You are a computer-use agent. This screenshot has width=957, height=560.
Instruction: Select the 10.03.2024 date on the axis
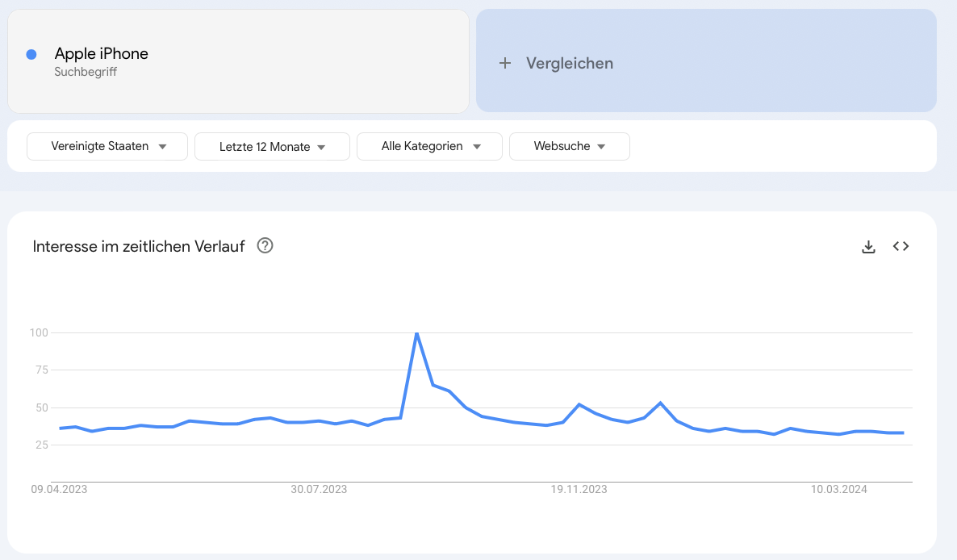(x=838, y=489)
